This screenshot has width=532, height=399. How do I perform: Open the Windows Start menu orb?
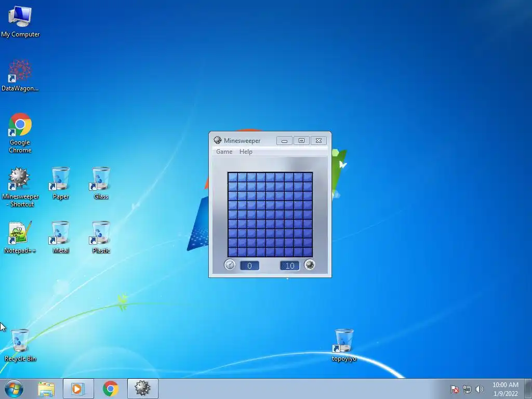pyautogui.click(x=14, y=389)
